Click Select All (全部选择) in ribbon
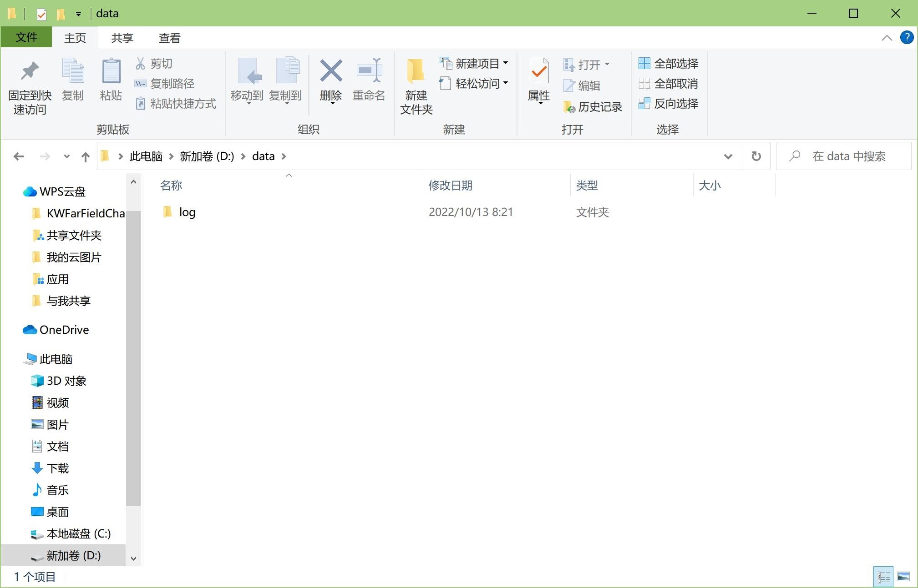The height and width of the screenshot is (588, 918). pyautogui.click(x=669, y=64)
